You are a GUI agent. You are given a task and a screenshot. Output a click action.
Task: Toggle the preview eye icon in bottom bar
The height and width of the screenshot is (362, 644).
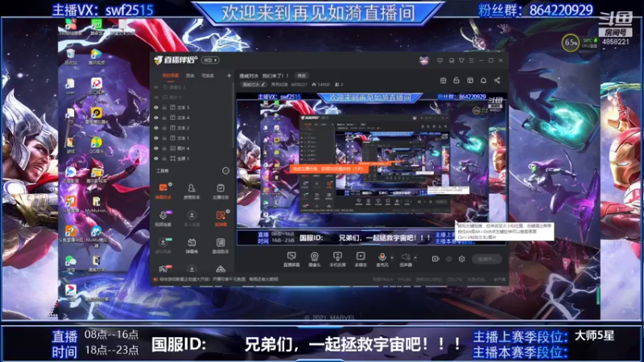(449, 259)
